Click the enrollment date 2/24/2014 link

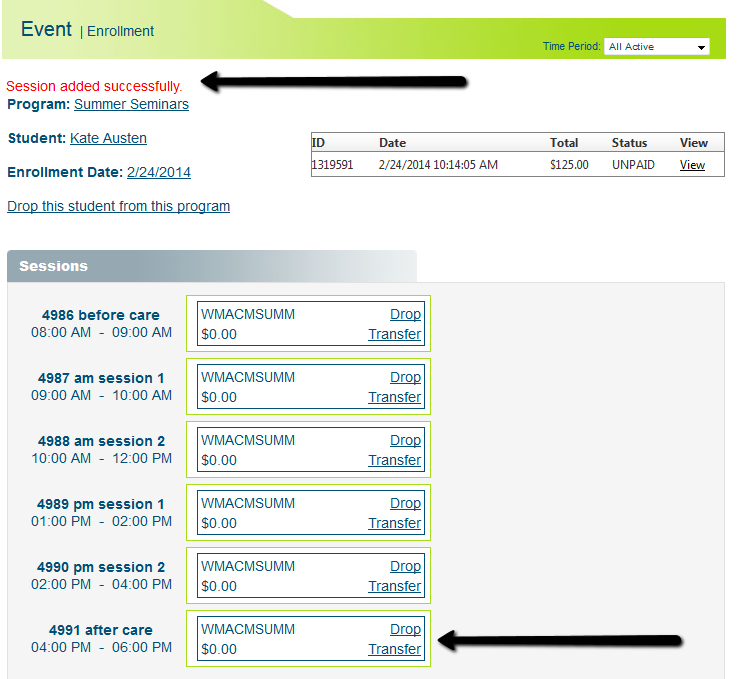(x=158, y=172)
